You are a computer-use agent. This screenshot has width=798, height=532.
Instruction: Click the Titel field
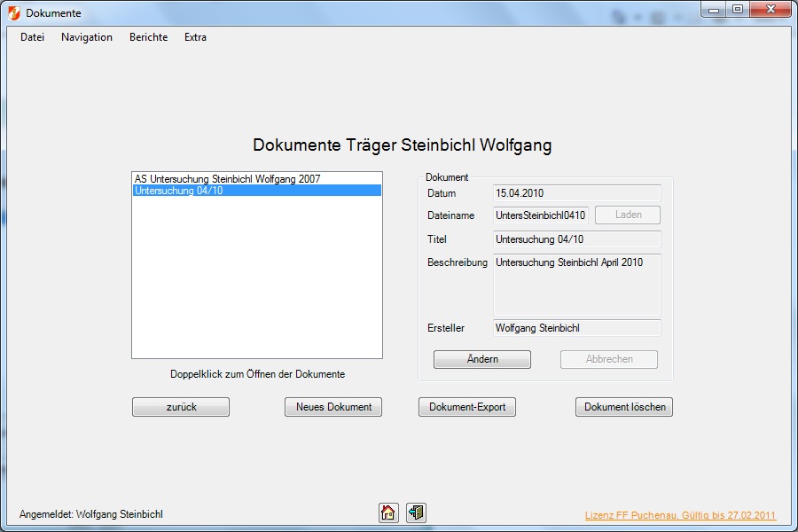coord(577,239)
